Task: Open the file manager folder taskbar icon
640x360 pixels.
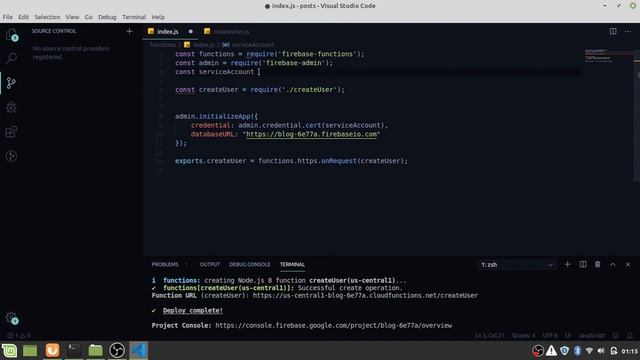Action: (x=96, y=350)
